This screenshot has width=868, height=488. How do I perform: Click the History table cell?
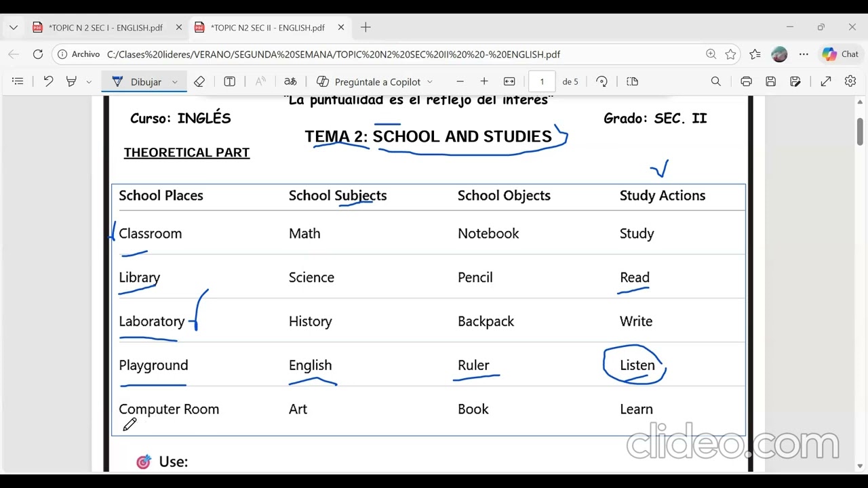click(310, 321)
